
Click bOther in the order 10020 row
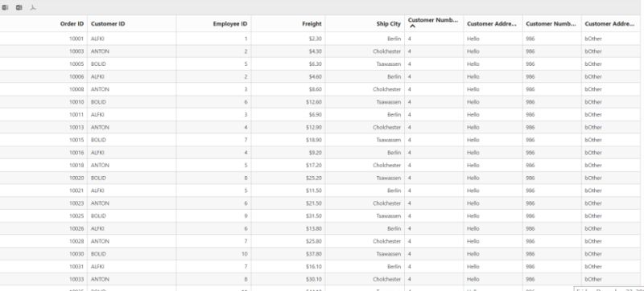pyautogui.click(x=593, y=178)
